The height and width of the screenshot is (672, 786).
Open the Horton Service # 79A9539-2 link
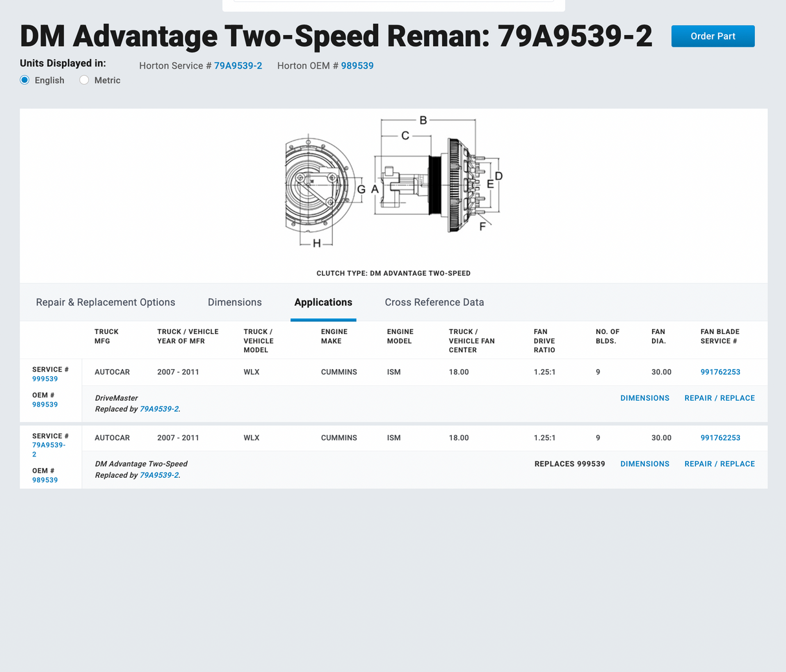[x=238, y=65]
